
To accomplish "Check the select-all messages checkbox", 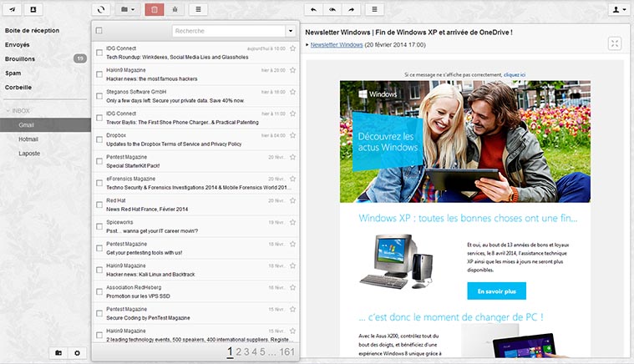I will click(x=99, y=31).
